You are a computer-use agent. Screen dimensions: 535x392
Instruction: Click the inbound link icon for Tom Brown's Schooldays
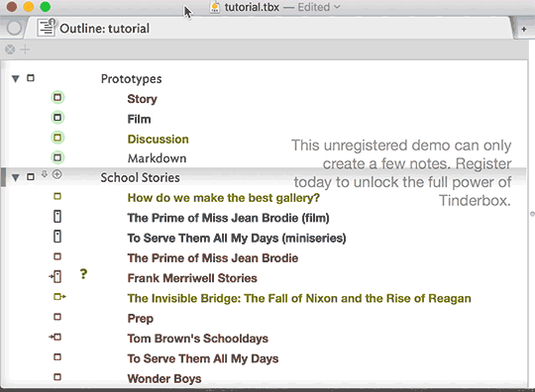coord(54,338)
